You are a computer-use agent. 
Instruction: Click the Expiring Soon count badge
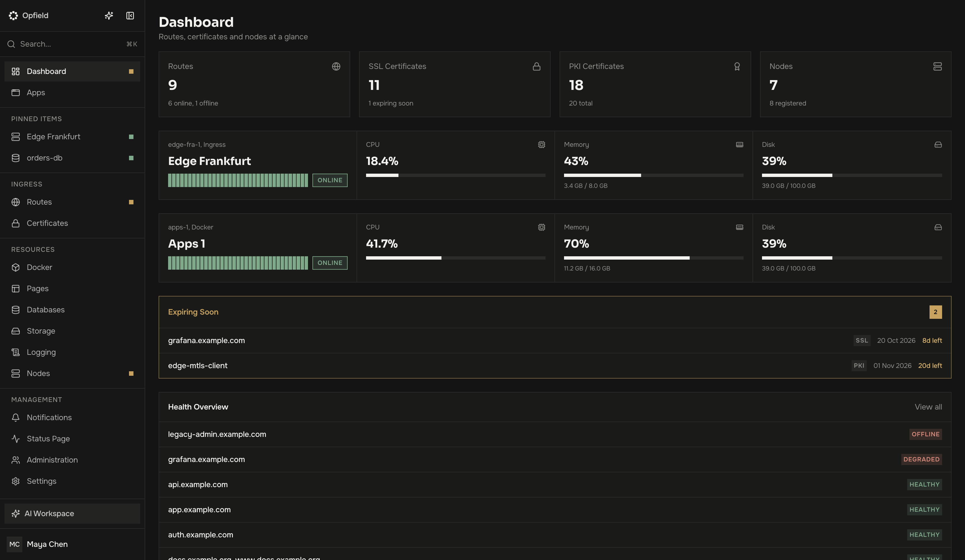(x=935, y=312)
